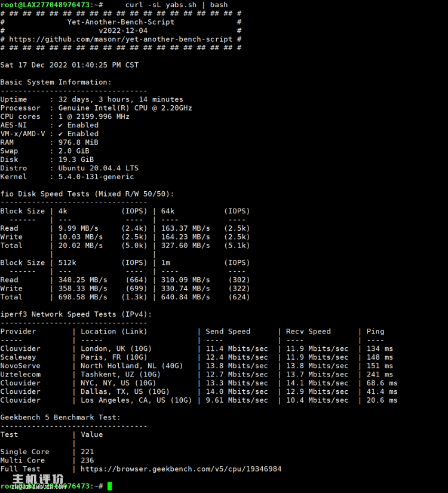Click the root@LAX277048976473 prompt at top
Image resolution: width=448 pixels, height=493 pixels.
pyautogui.click(x=51, y=5)
